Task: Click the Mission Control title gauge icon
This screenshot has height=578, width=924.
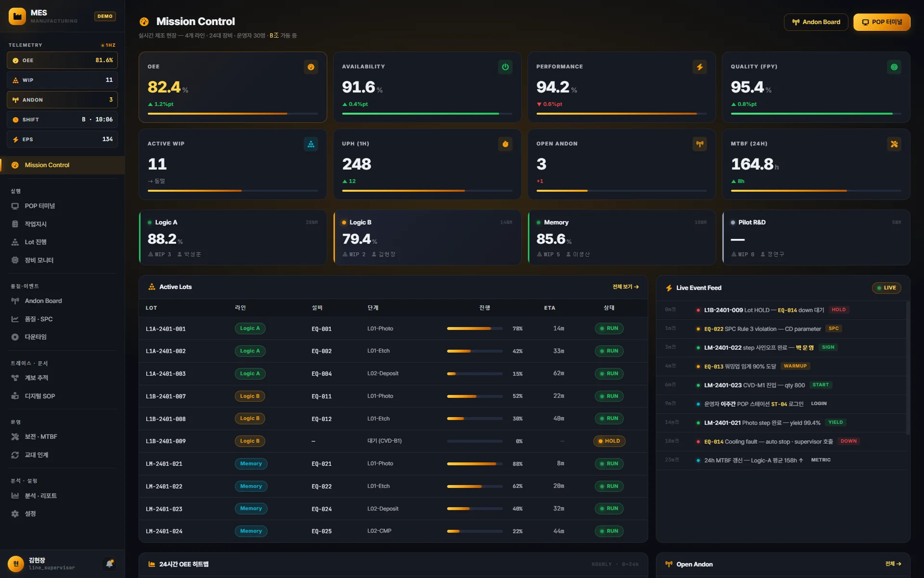Action: pos(144,22)
